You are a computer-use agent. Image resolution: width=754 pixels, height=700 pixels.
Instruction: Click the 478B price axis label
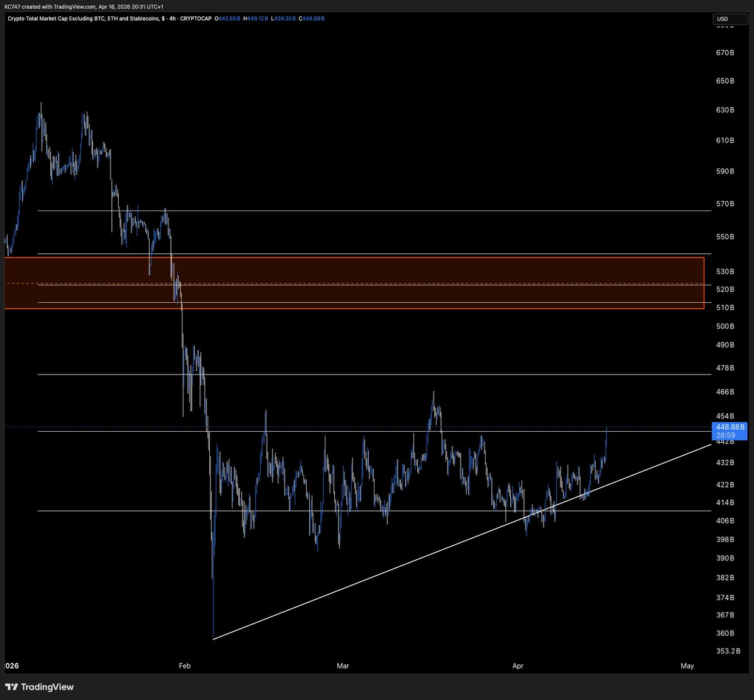point(724,368)
